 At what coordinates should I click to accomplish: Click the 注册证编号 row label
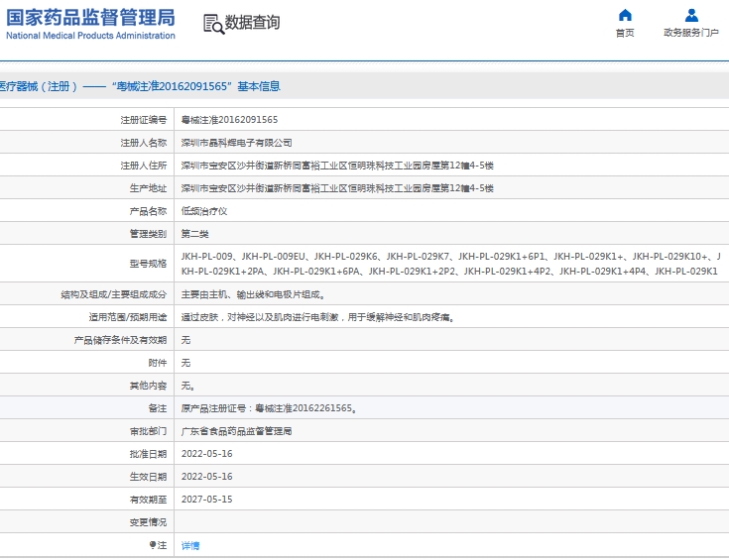click(143, 120)
